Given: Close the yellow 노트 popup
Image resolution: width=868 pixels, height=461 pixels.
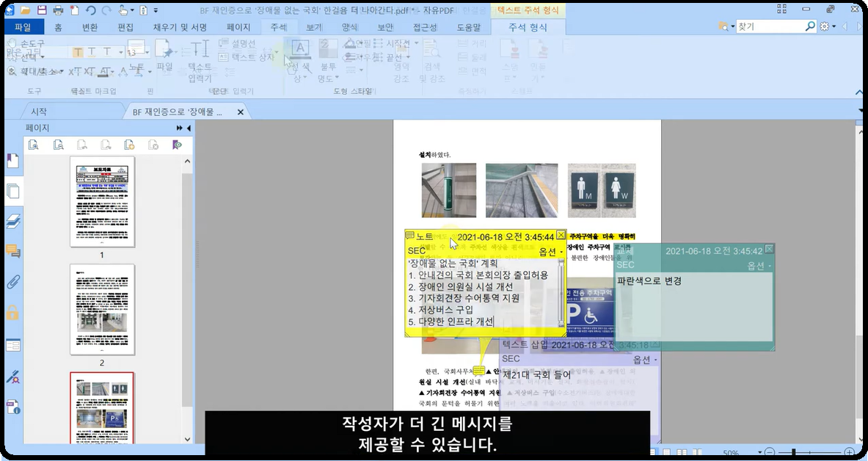Looking at the screenshot, I should (x=561, y=235).
